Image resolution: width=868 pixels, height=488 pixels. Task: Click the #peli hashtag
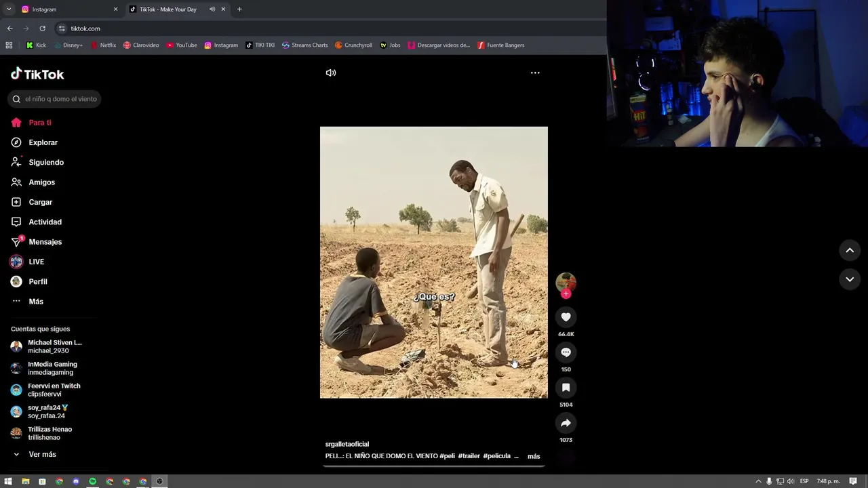(447, 456)
